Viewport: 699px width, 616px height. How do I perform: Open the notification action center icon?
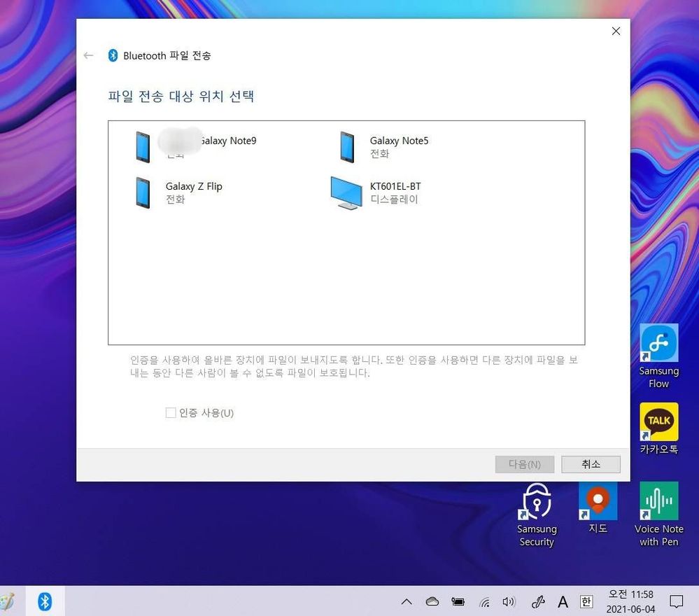tap(677, 601)
